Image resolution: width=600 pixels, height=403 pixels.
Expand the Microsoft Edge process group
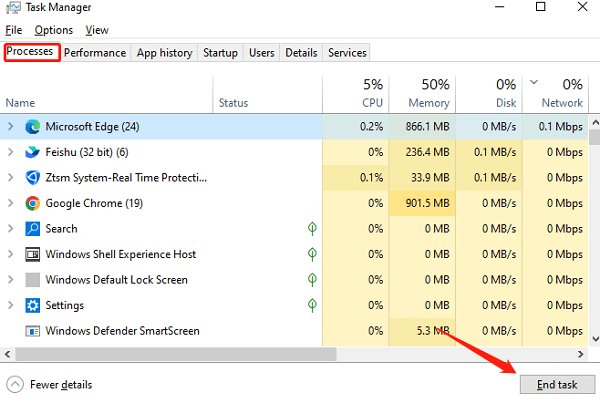pyautogui.click(x=11, y=126)
